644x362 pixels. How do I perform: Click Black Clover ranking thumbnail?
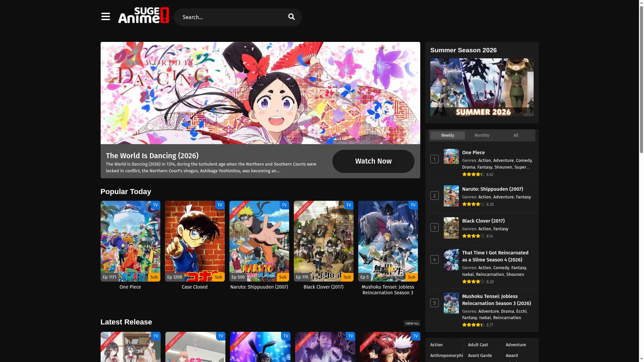pyautogui.click(x=451, y=228)
